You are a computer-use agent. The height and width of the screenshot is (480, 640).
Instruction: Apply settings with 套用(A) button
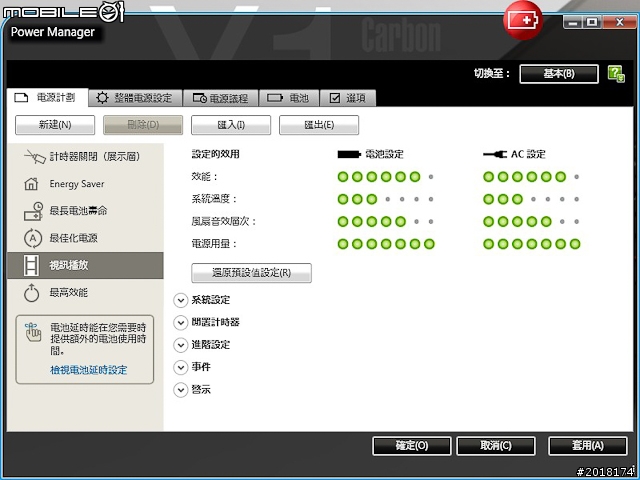[588, 446]
